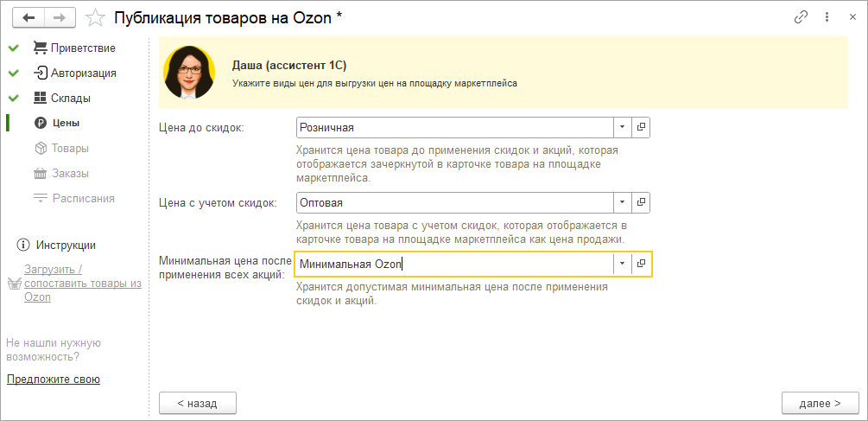Viewport: 868px width, 421px height.
Task: Copy link using the chain icon
Action: [801, 17]
